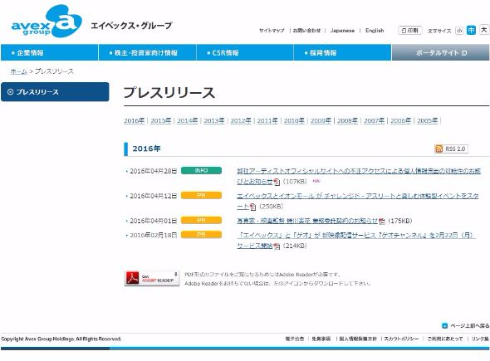Select プレスリリース in the left sidebar
The width and height of the screenshot is (490, 361).
click(55, 92)
